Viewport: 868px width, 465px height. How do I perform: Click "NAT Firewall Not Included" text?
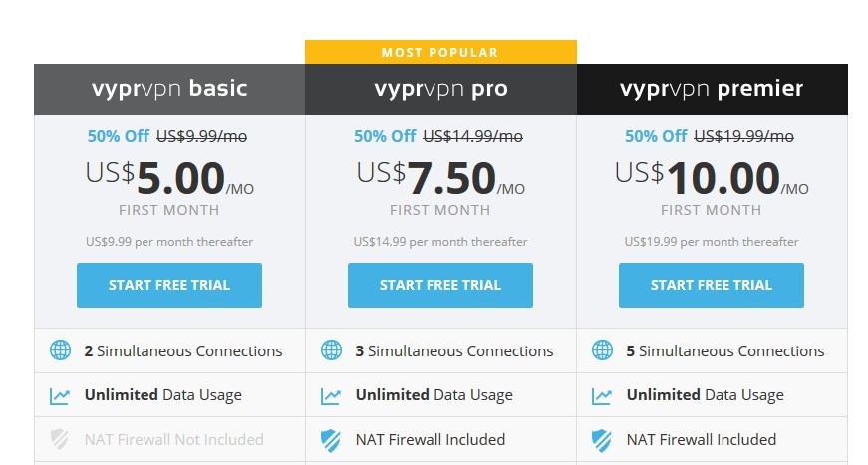(x=174, y=439)
